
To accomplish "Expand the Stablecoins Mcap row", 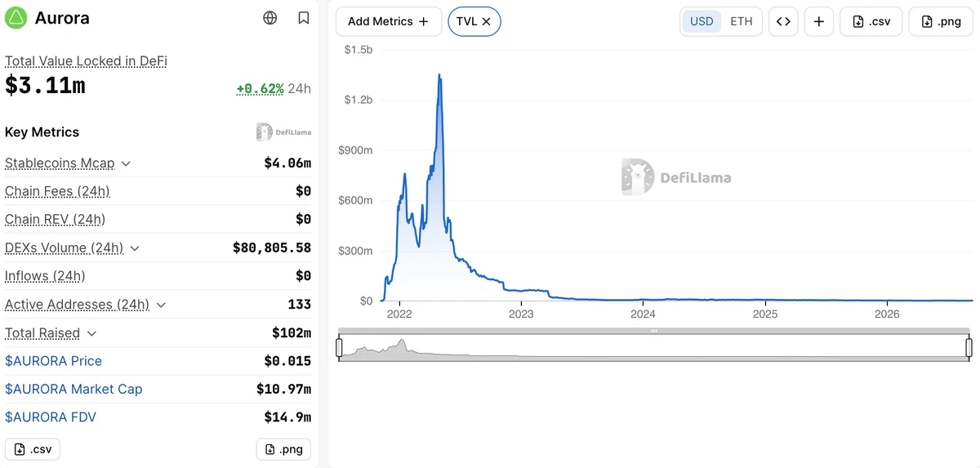I will point(126,163).
